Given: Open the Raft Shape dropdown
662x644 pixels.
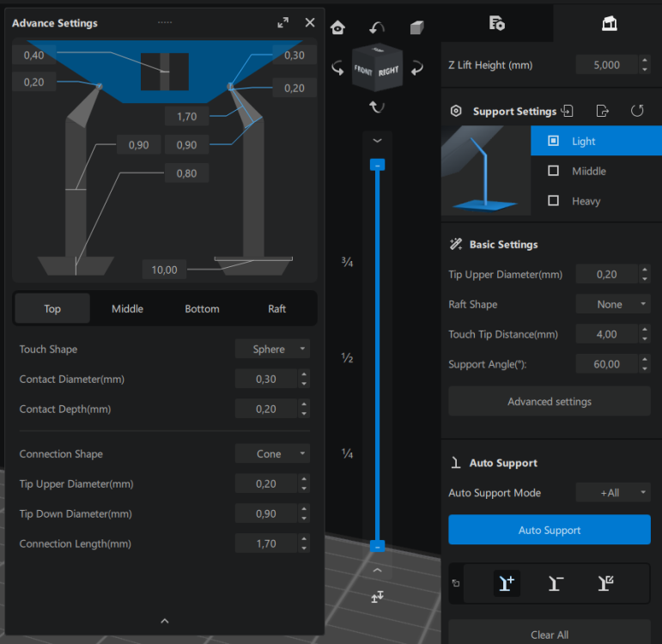Looking at the screenshot, I should coord(612,304).
